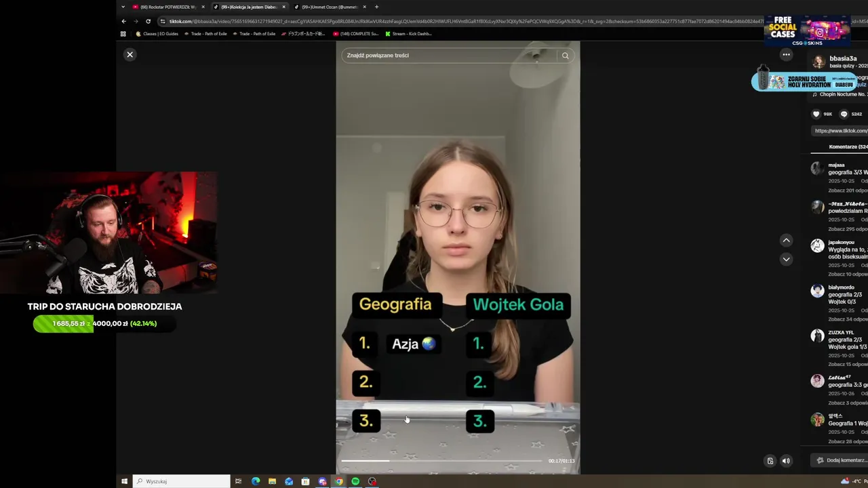Open the Japanese ドラゴンボール bookmark

click(x=304, y=33)
